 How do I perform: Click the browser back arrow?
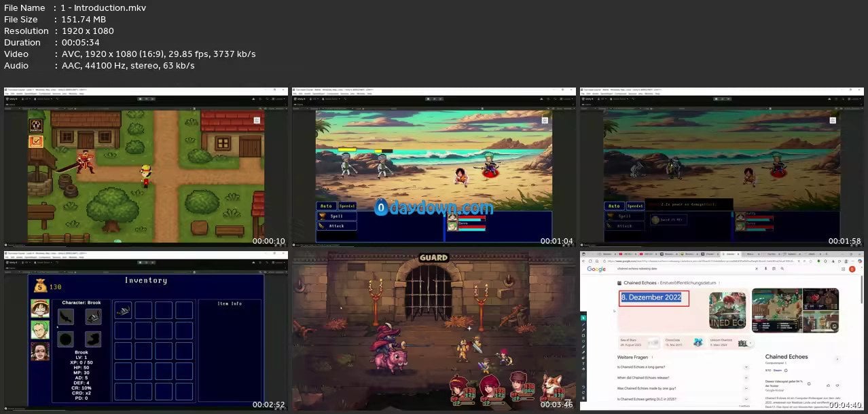point(585,261)
